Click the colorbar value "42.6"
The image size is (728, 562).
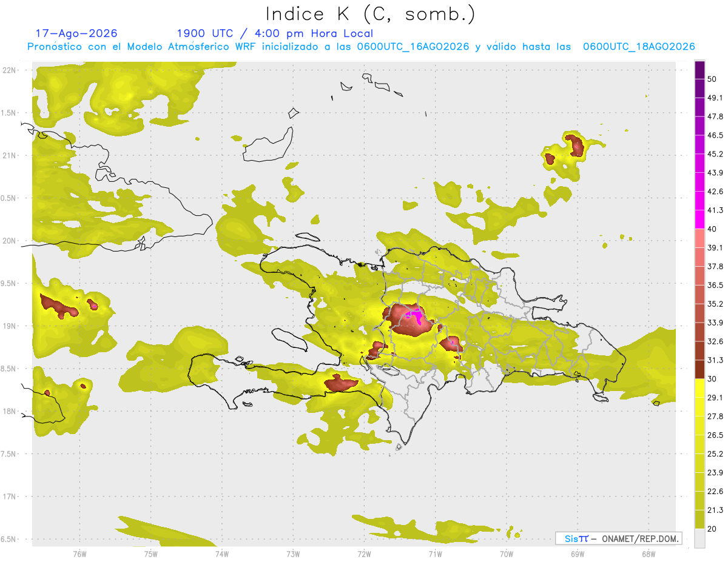(x=715, y=192)
